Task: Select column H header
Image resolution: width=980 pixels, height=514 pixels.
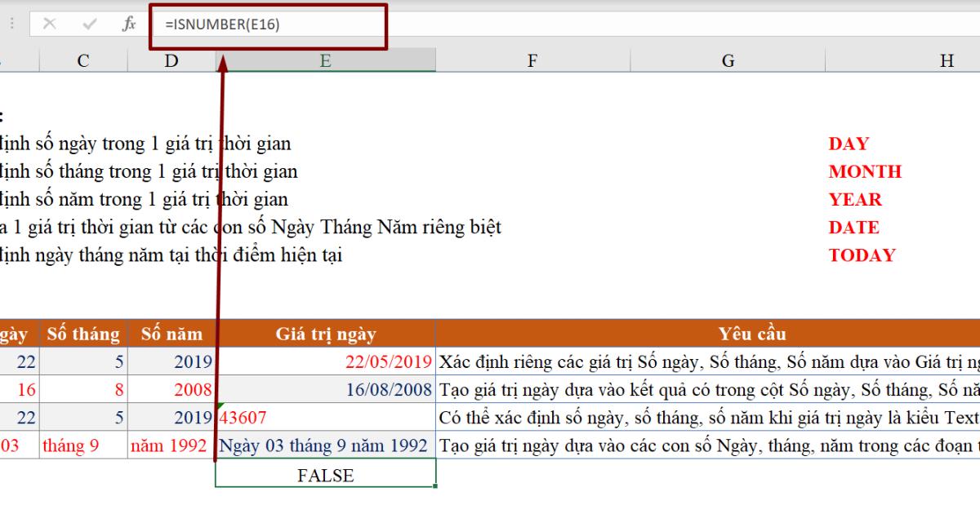Action: (947, 60)
